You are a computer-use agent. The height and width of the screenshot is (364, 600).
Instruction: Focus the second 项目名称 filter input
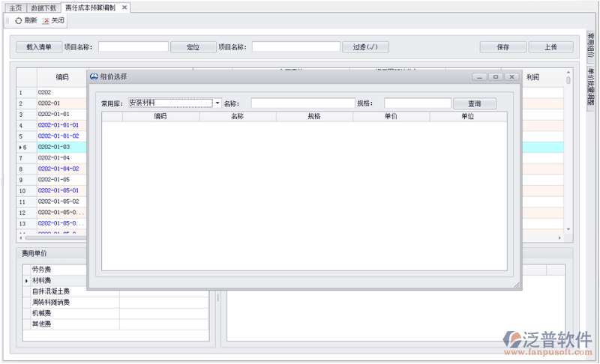[295, 46]
